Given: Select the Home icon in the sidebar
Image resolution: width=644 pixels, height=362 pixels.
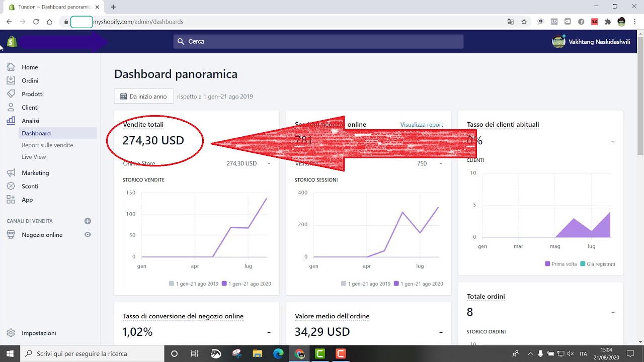Looking at the screenshot, I should click(11, 67).
